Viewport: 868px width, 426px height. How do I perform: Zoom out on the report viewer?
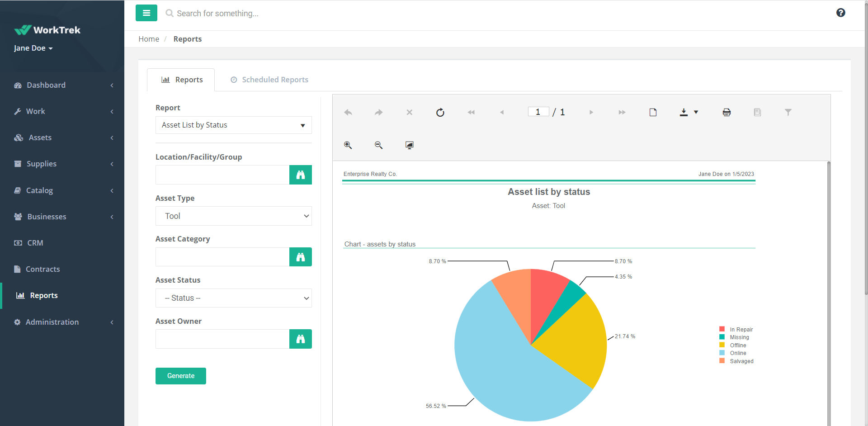pos(378,145)
